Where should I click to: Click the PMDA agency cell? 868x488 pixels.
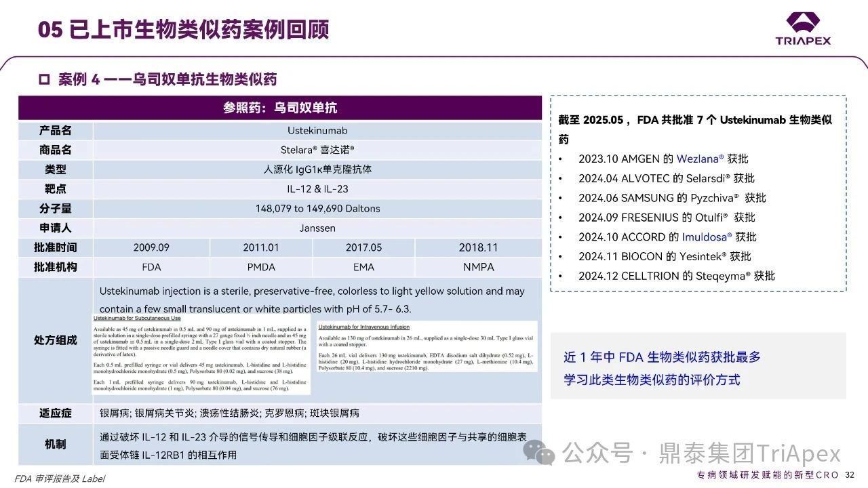(x=261, y=267)
